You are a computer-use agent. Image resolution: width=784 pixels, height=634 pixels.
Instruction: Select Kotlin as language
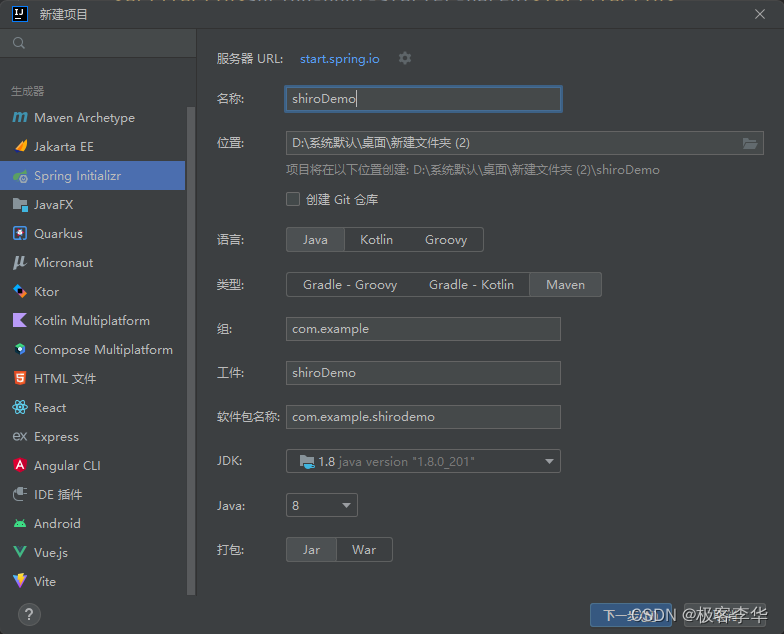pos(376,240)
